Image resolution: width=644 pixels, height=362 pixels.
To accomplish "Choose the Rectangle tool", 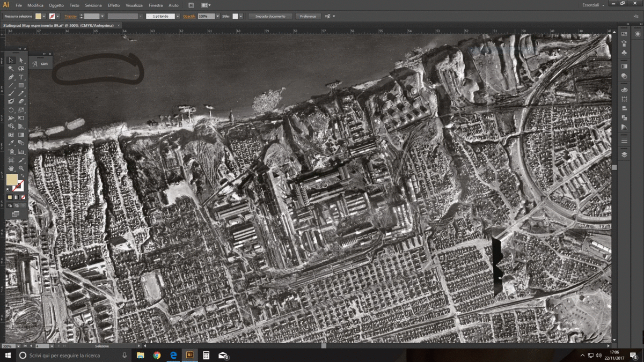I will pyautogui.click(x=21, y=85).
